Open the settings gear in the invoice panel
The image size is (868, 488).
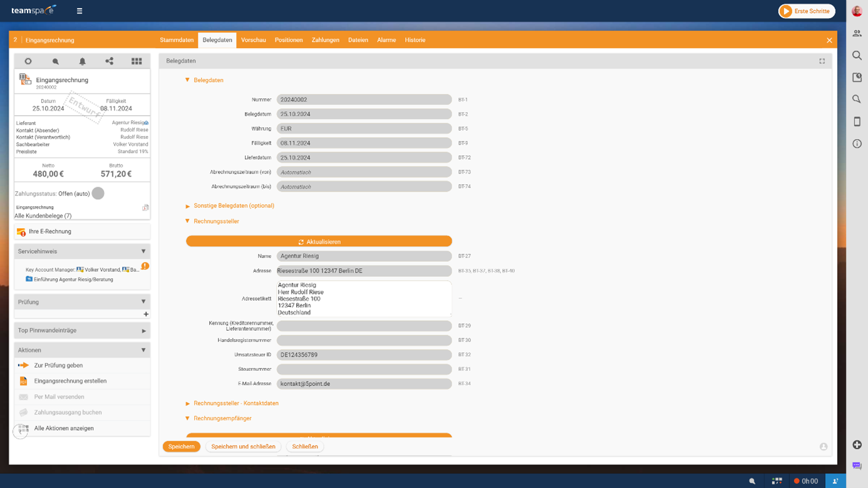[28, 61]
